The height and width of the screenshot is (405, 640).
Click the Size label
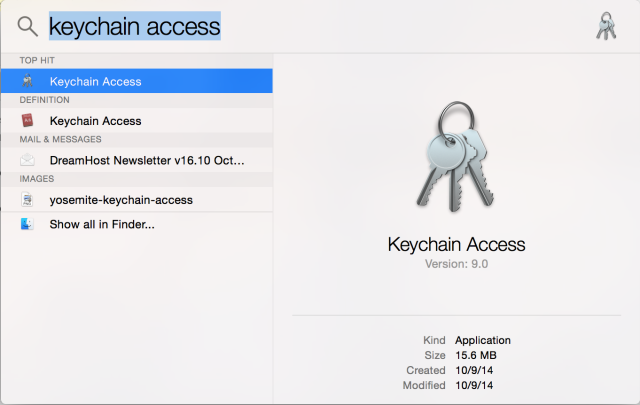pos(435,355)
